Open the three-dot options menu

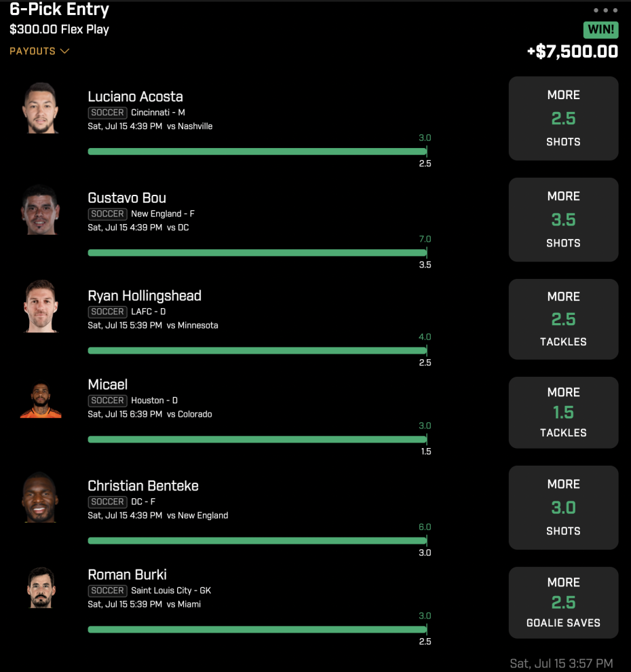coord(605,10)
